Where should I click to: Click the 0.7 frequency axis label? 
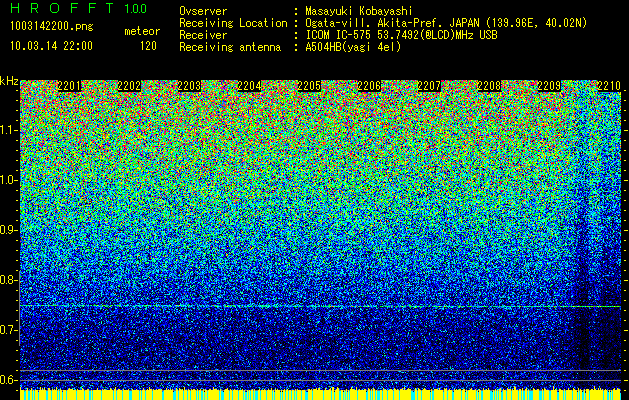9,330
